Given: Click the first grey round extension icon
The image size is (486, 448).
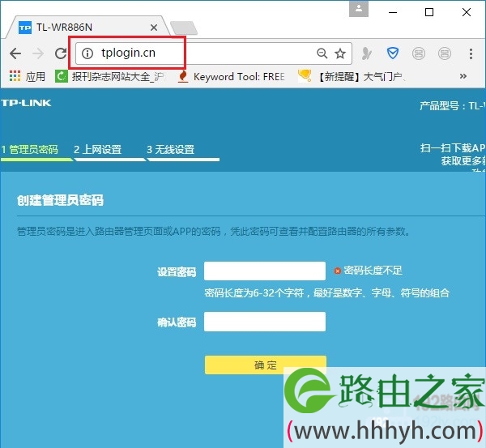Looking at the screenshot, I should [x=419, y=53].
